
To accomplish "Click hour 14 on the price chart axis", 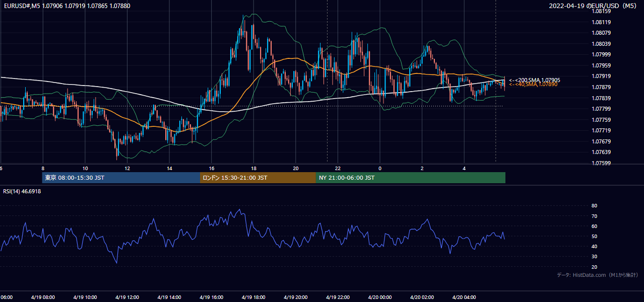I will 169,168.
